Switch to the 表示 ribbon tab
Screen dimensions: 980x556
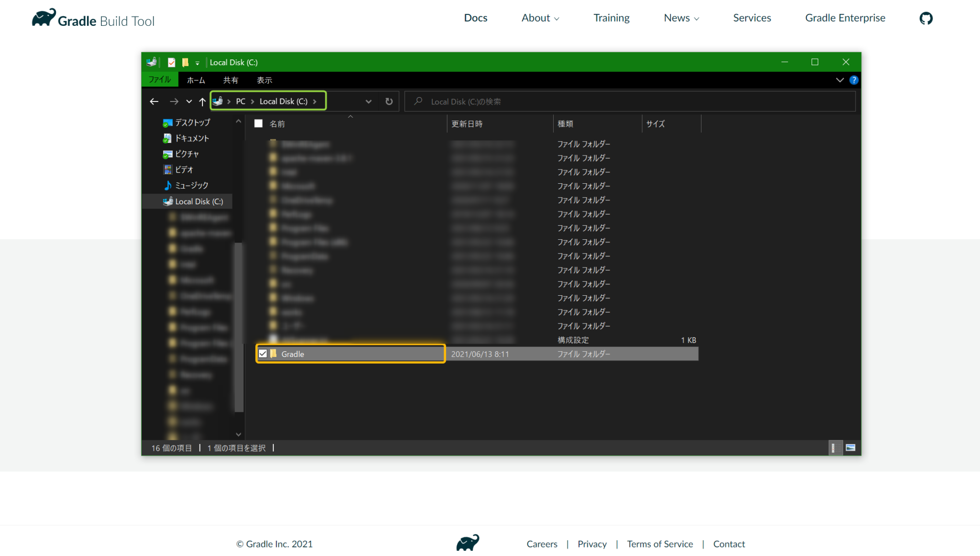pyautogui.click(x=264, y=80)
